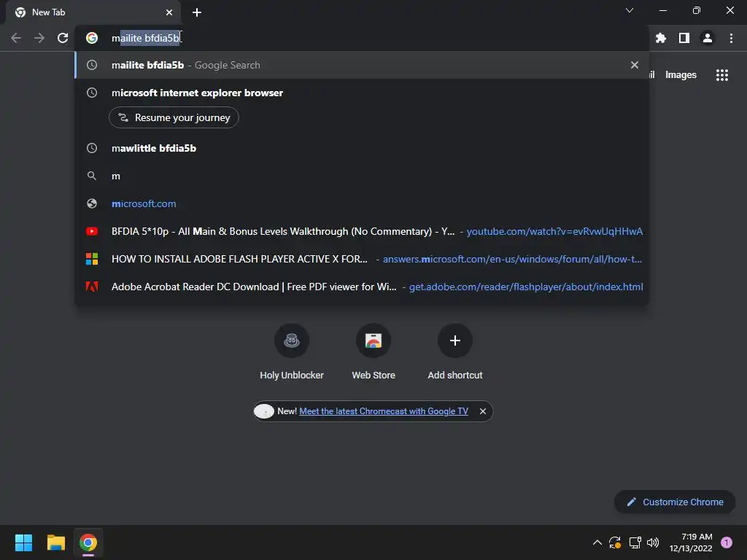747x560 pixels.
Task: Open File Explorer from taskbar
Action: 55,542
